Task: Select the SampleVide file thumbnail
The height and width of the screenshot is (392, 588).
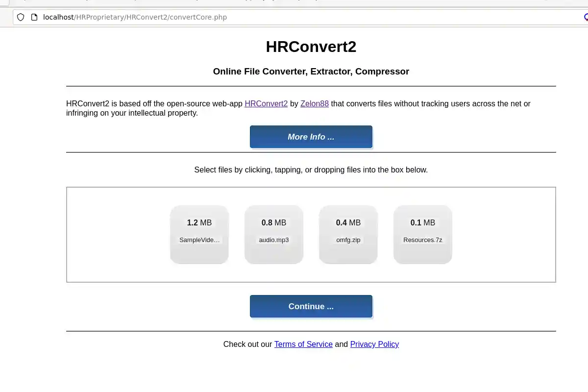Action: 199,234
